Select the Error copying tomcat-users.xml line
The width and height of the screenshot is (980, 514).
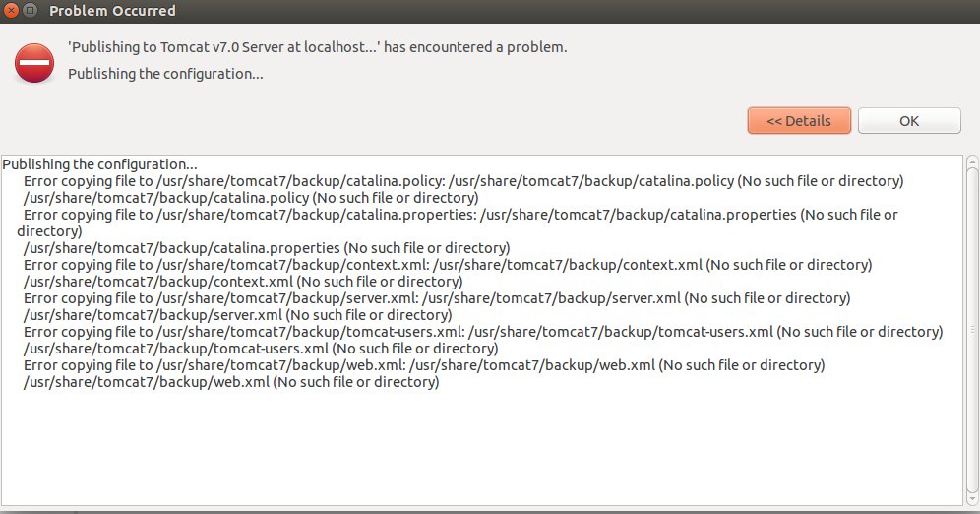click(x=483, y=332)
